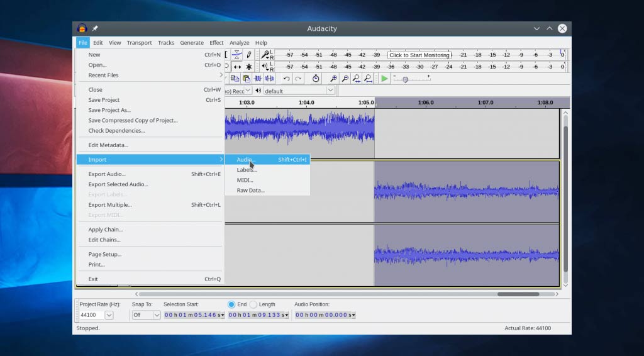
Task: Click the Copy toolbar icon
Action: coord(235,79)
